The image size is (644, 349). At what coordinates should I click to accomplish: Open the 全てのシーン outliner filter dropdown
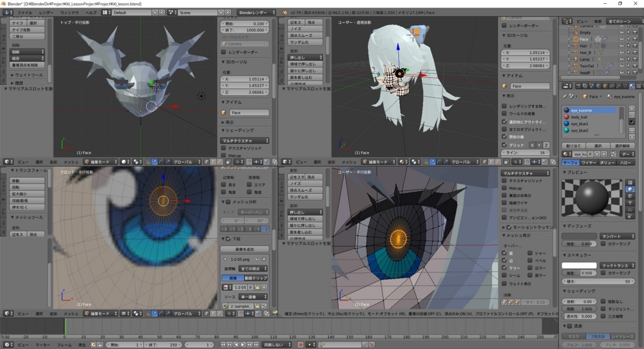coord(624,21)
